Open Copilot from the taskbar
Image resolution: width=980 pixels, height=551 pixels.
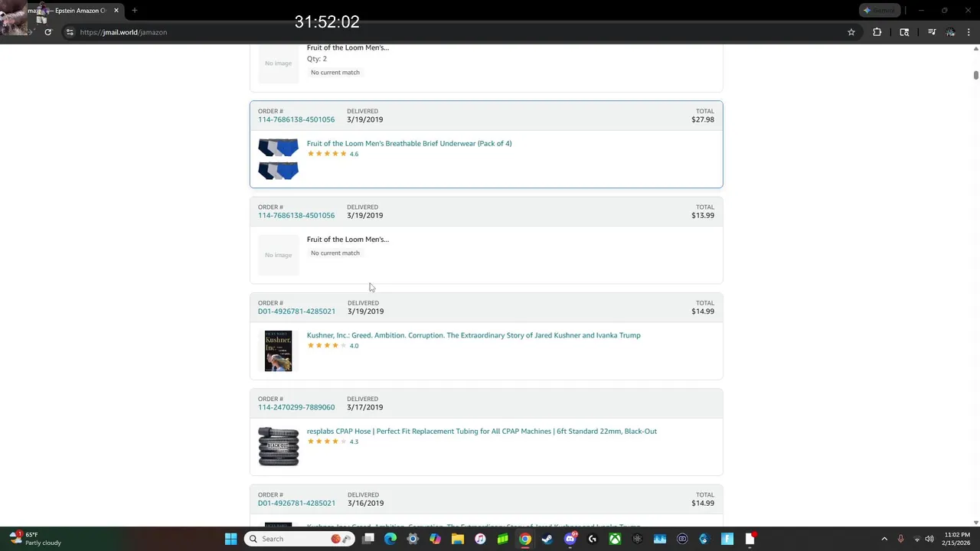(x=435, y=539)
